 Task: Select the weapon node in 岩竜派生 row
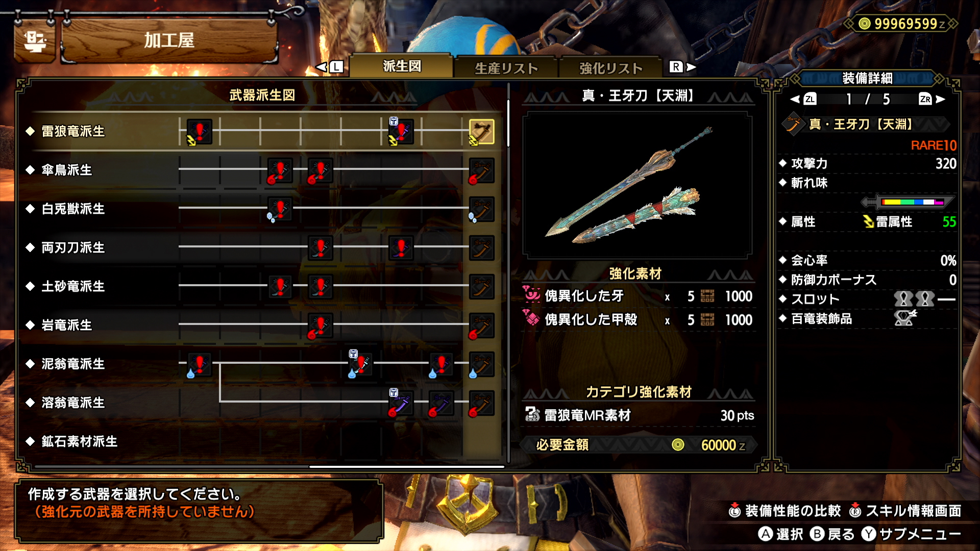pyautogui.click(x=320, y=325)
